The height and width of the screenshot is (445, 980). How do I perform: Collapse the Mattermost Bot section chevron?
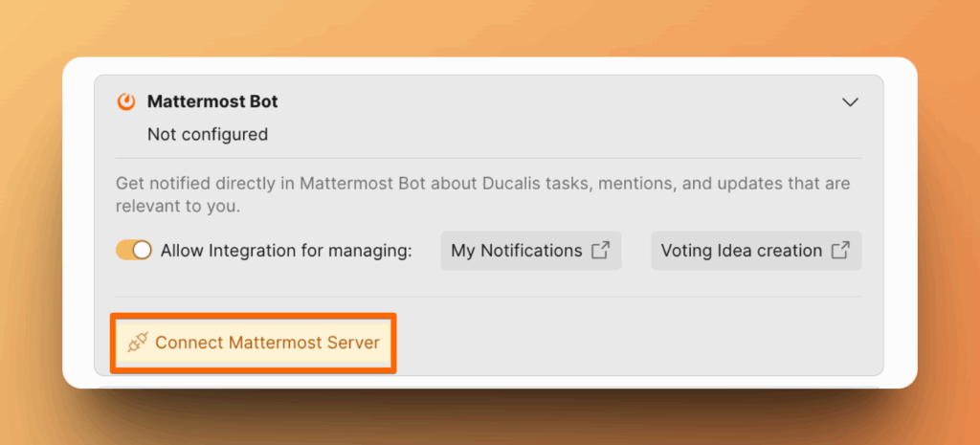pyautogui.click(x=850, y=101)
